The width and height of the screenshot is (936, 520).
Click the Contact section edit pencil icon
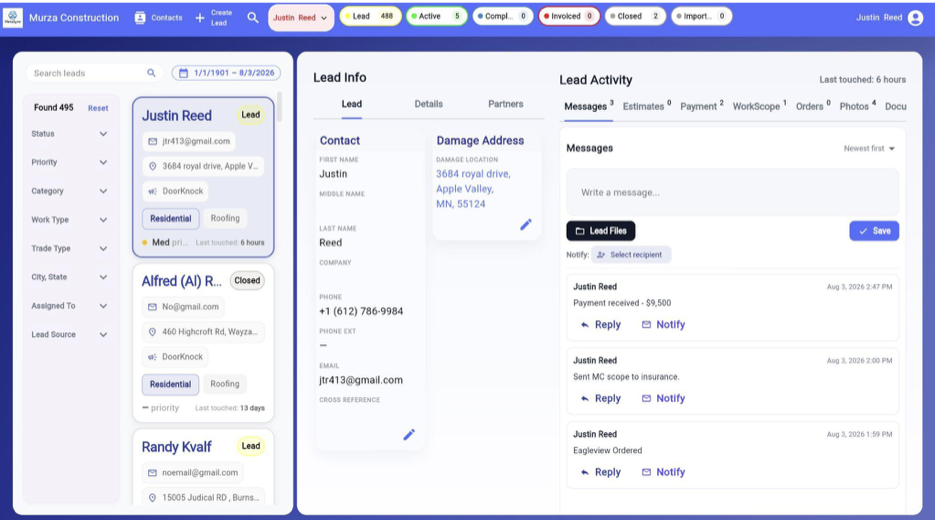pos(409,435)
